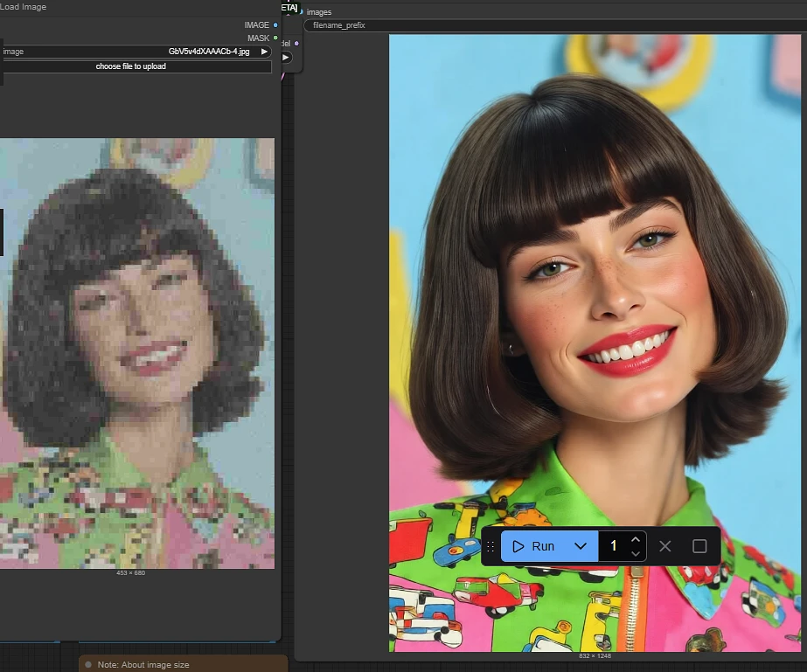
Task: Click the green MASK output connector dot
Action: pyautogui.click(x=276, y=38)
